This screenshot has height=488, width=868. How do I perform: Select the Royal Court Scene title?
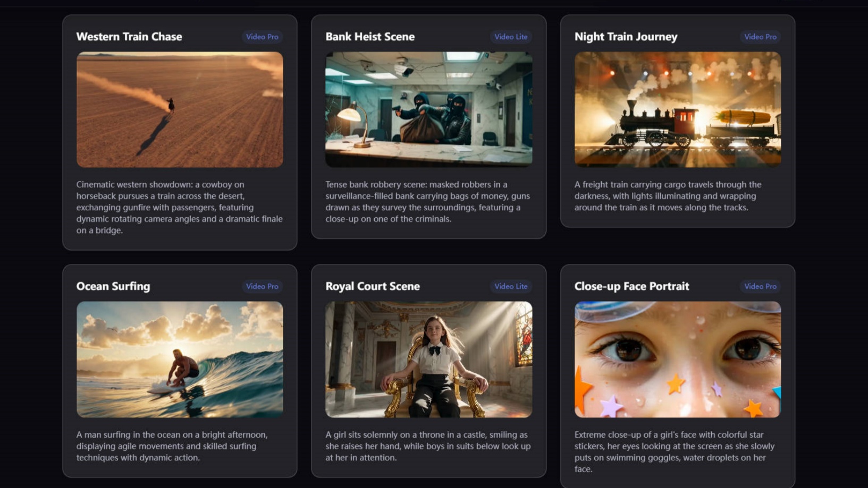click(x=373, y=286)
